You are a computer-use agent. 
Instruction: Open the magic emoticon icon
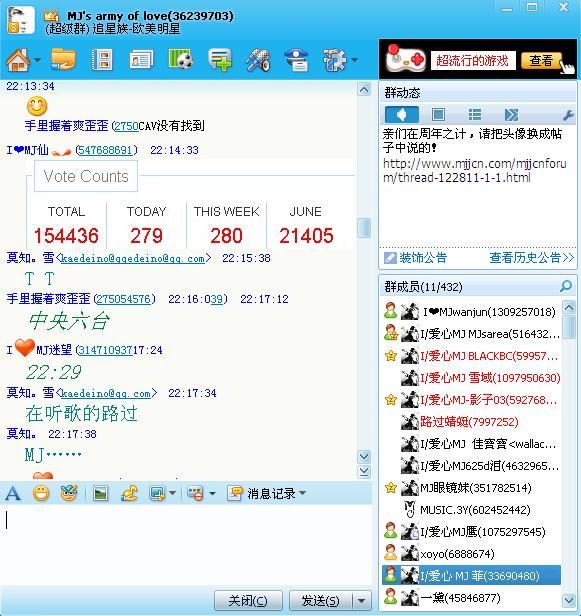(69, 493)
